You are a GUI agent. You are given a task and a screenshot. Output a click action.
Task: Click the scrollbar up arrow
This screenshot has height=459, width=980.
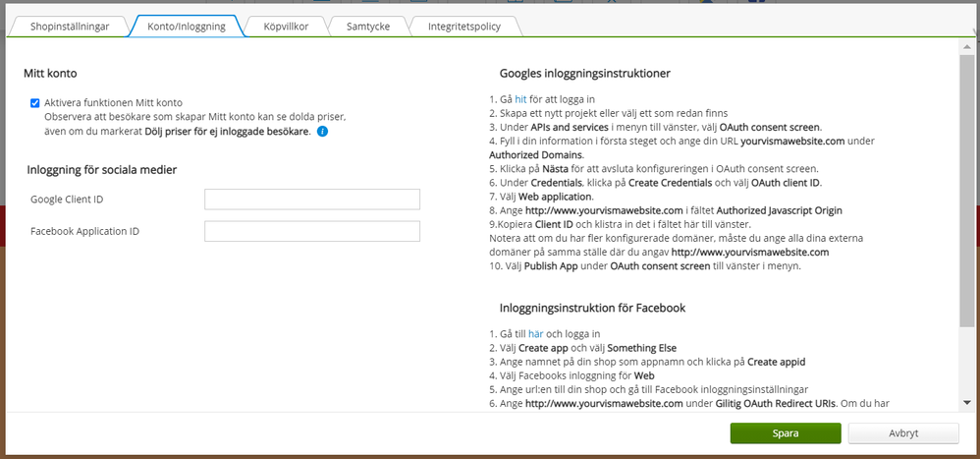(968, 47)
